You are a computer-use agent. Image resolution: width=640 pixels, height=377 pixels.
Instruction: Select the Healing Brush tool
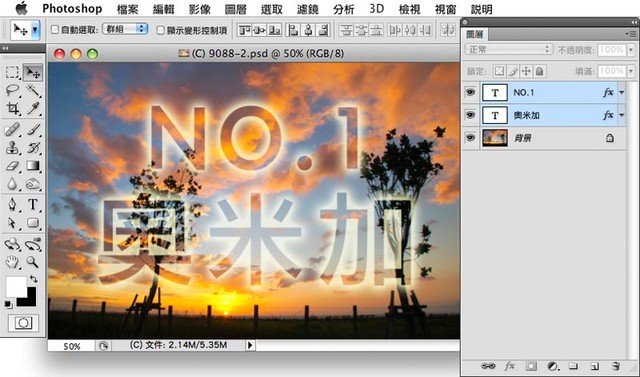pyautogui.click(x=12, y=130)
